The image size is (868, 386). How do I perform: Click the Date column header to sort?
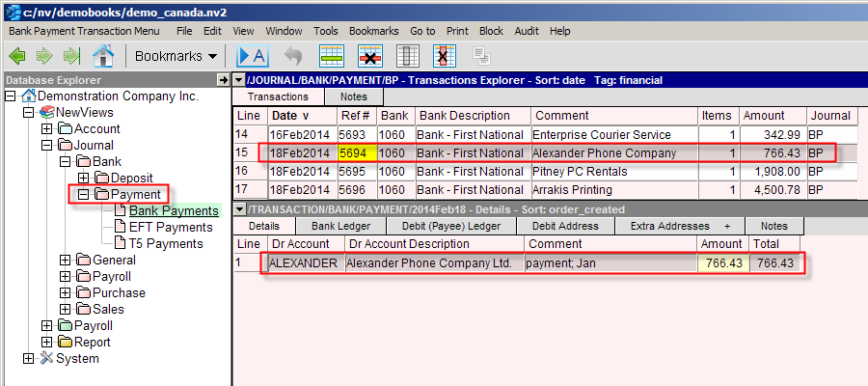pos(299,116)
